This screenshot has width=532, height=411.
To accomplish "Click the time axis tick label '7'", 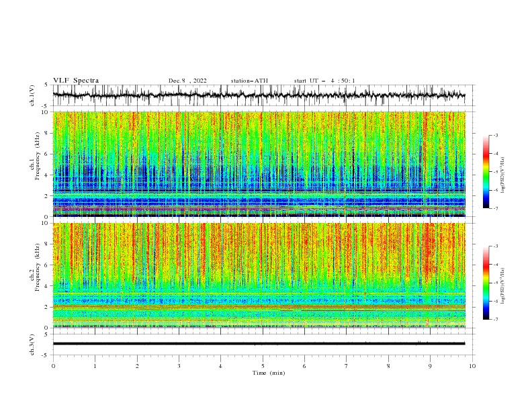I will pos(346,366).
